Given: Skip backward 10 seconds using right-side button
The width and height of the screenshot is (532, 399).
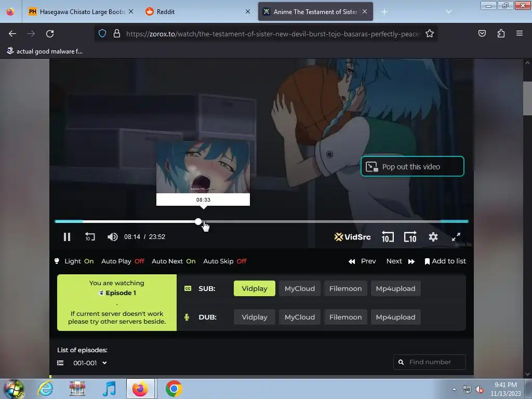Looking at the screenshot, I should pos(388,237).
